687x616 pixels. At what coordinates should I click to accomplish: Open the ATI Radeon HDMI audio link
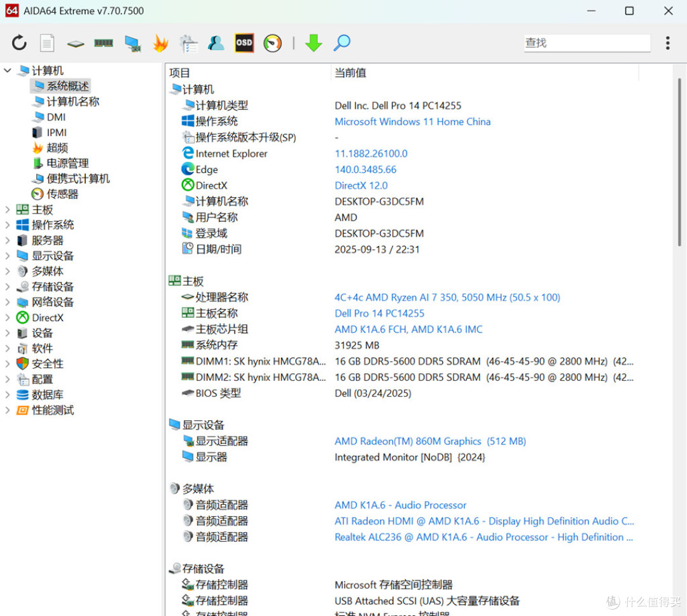tap(484, 521)
